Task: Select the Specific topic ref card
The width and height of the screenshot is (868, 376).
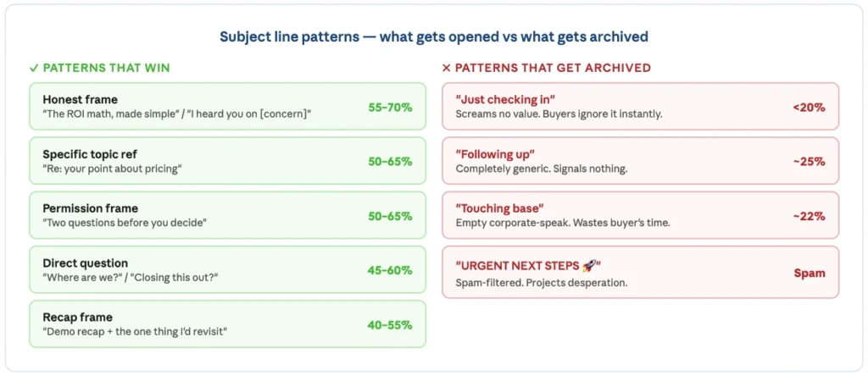Action: pos(227,160)
